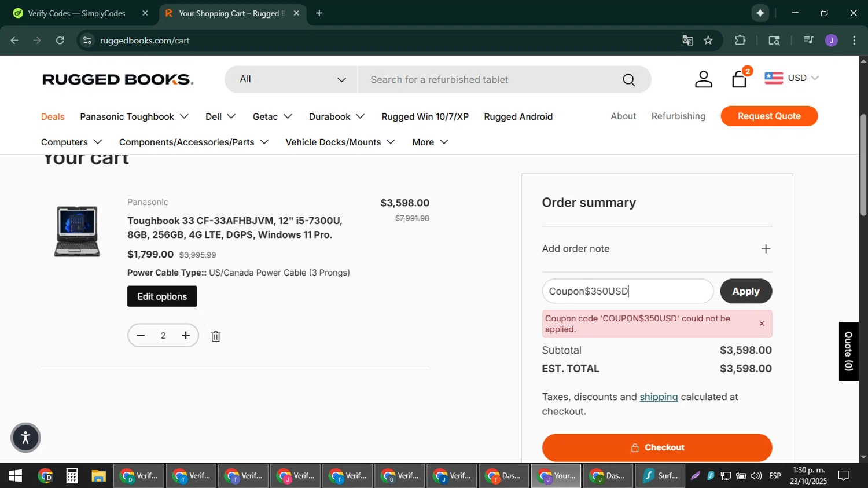Viewport: 868px width, 488px height.
Task: Open the Chrome three-dot menu
Action: 854,41
